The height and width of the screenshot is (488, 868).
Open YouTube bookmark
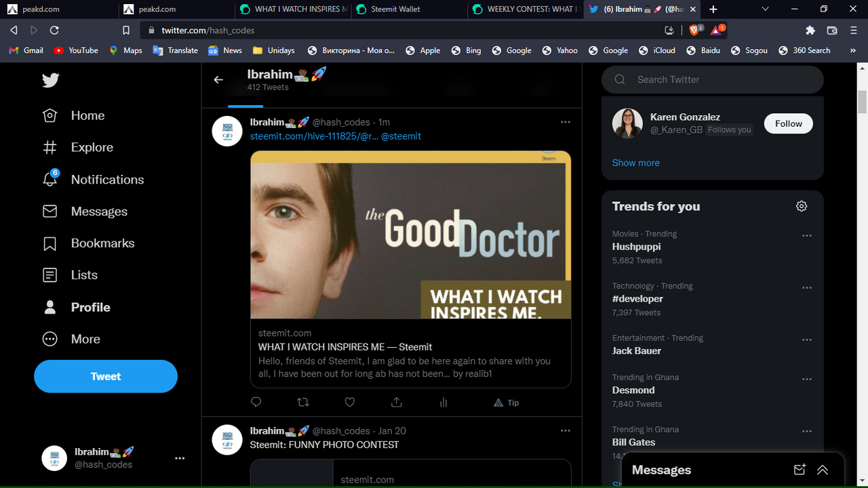[x=76, y=50]
